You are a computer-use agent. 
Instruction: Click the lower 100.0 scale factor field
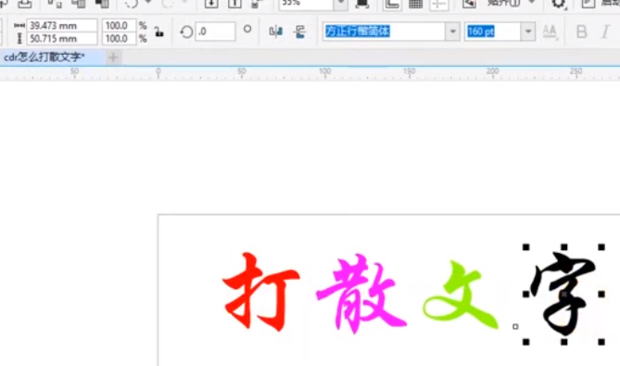coord(119,38)
